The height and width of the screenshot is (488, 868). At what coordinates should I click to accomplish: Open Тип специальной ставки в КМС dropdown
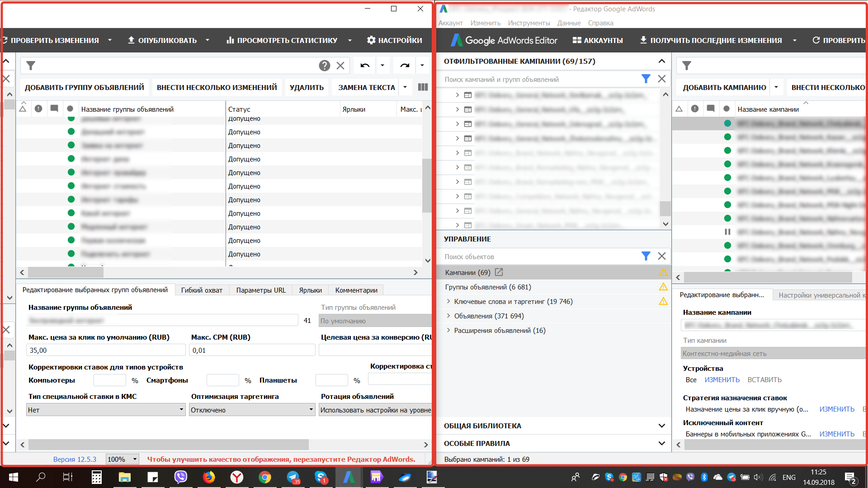coord(106,410)
